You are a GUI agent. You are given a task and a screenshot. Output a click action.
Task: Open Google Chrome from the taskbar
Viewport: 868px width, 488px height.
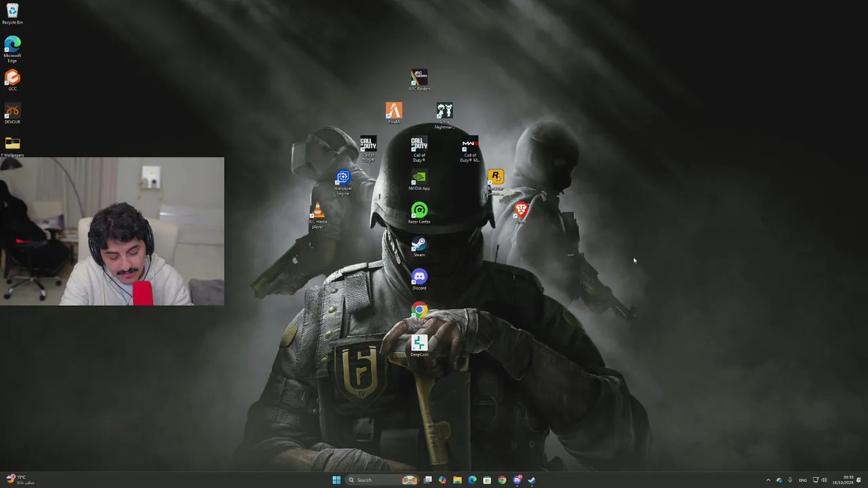pos(502,480)
